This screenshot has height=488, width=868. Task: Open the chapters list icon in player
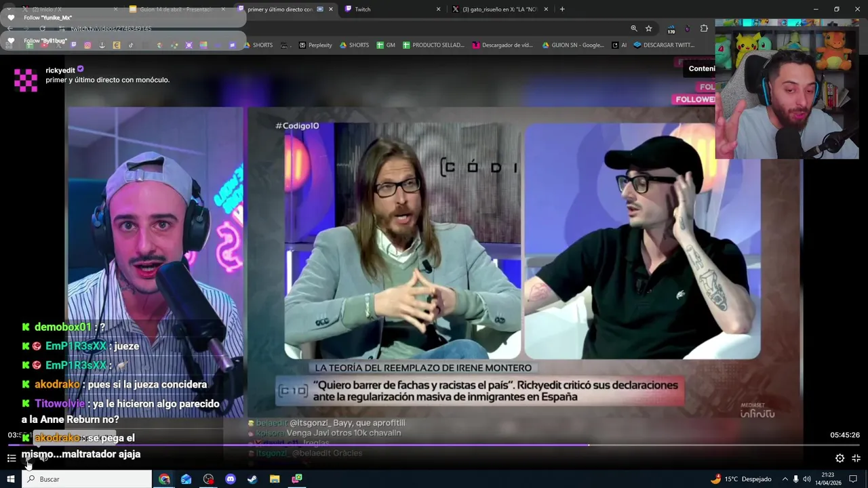[x=12, y=458]
